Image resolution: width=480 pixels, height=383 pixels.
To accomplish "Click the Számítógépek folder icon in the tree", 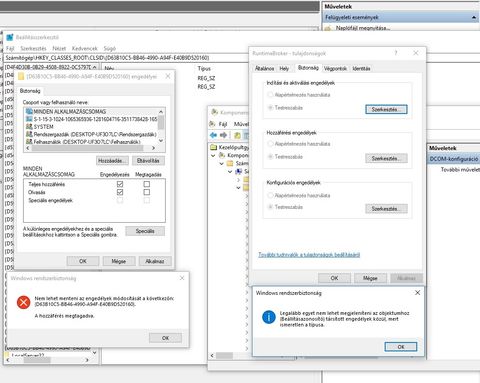I will coord(230,163).
